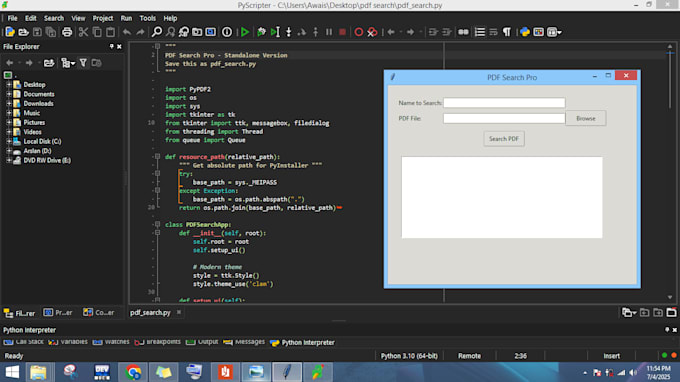Click the Pause debugging icon
This screenshot has height=382, width=680.
pos(329,32)
